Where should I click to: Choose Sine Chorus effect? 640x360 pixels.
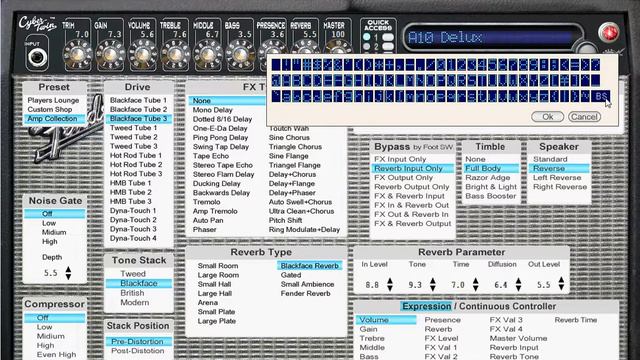click(x=289, y=138)
